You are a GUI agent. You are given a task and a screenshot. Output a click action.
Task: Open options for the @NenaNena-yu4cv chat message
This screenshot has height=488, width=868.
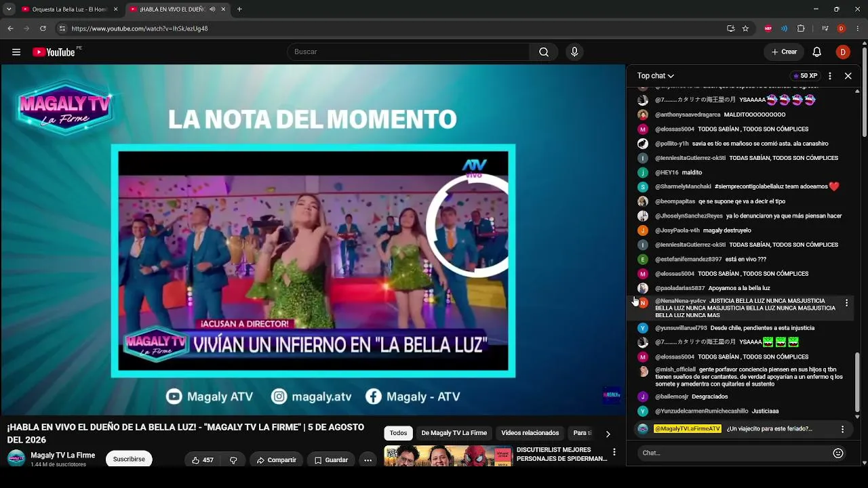pyautogui.click(x=846, y=304)
